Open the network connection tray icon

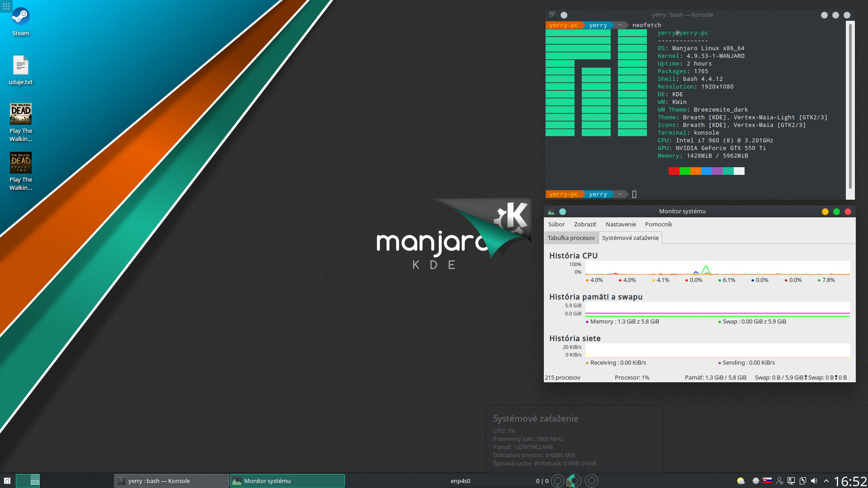point(791,481)
